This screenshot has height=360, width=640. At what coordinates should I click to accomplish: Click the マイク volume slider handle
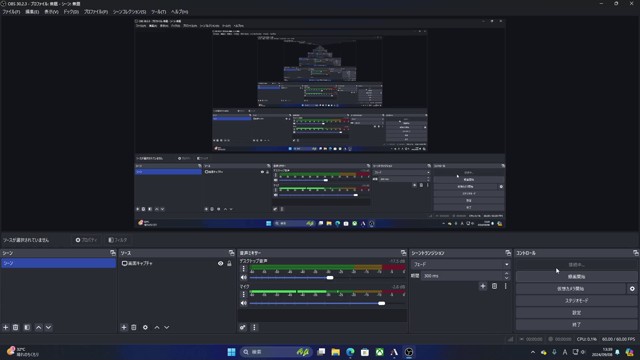[381, 303]
